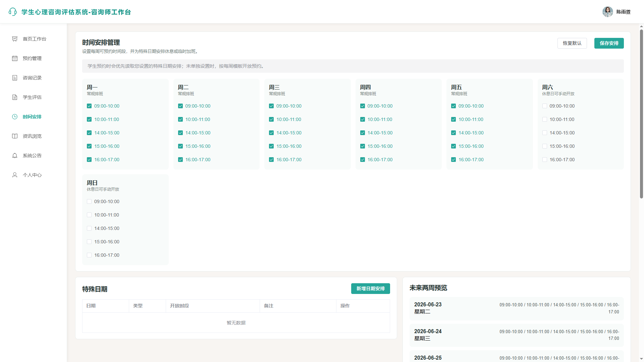Open 首页工作台 via its presentation icon
644x362 pixels.
coord(15,39)
